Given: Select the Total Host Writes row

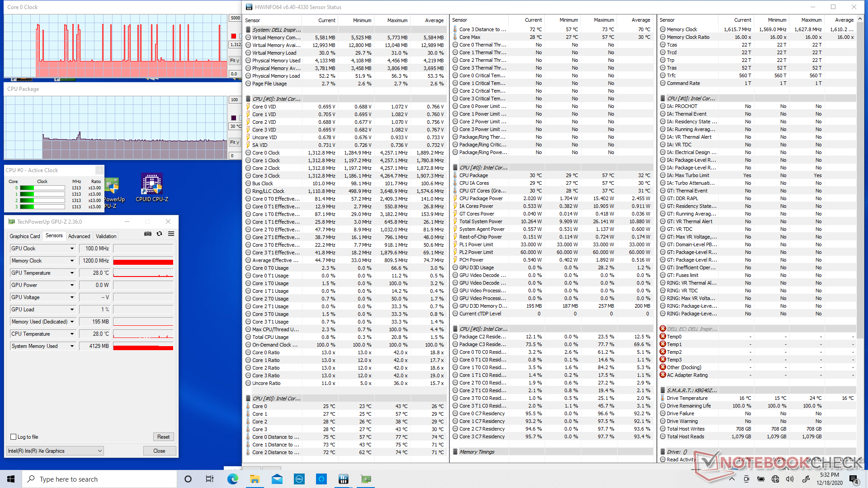Looking at the screenshot, I should (x=758, y=429).
